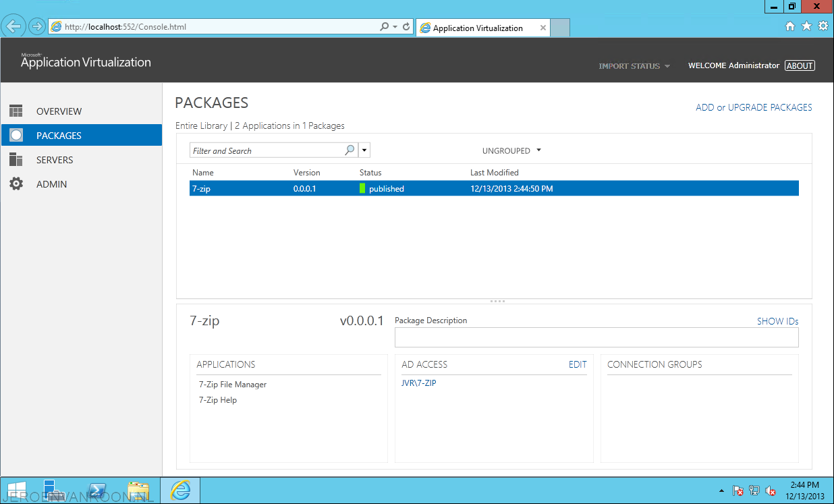This screenshot has height=504, width=834.
Task: Click the browser Forward arrow button
Action: (37, 27)
